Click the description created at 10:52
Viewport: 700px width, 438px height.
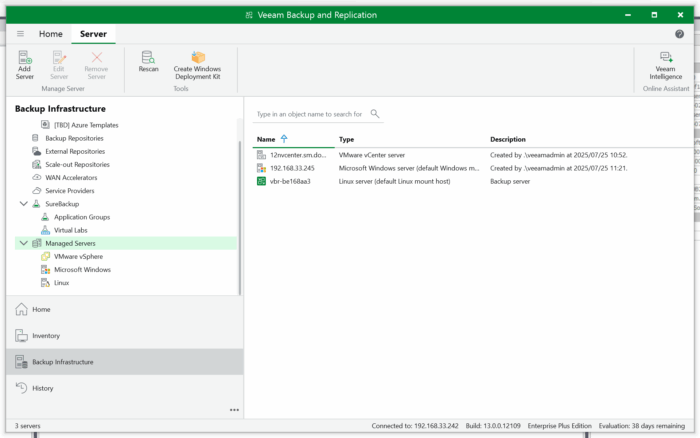click(x=558, y=155)
